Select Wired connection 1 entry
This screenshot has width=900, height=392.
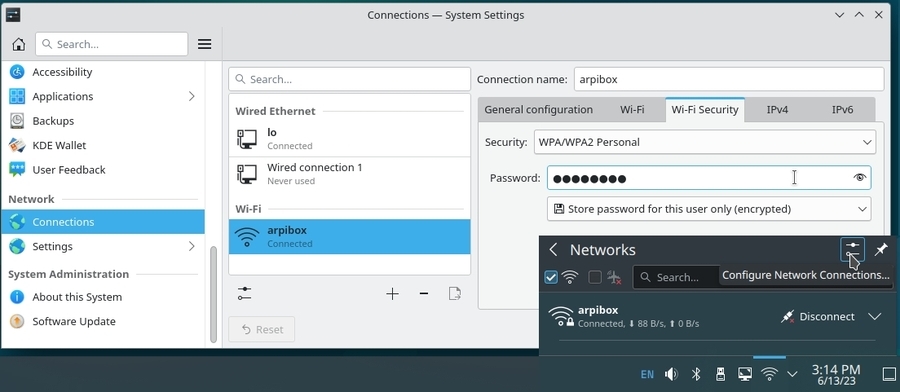pyautogui.click(x=350, y=174)
